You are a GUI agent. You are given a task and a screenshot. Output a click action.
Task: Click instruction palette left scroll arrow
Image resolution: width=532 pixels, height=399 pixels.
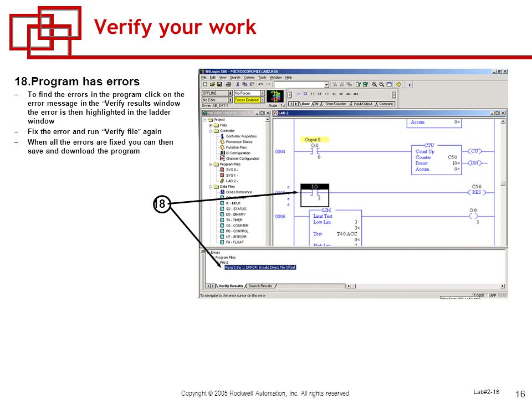pyautogui.click(x=289, y=95)
